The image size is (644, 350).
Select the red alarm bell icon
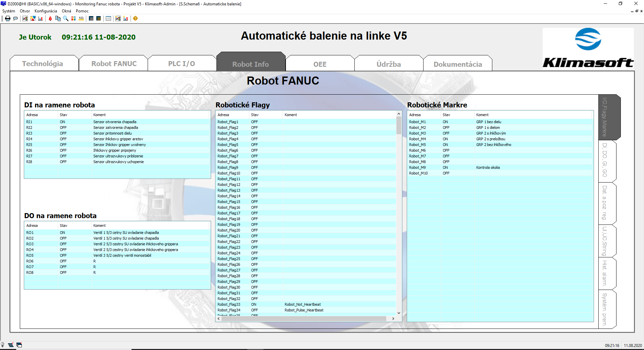pyautogui.click(x=50, y=18)
